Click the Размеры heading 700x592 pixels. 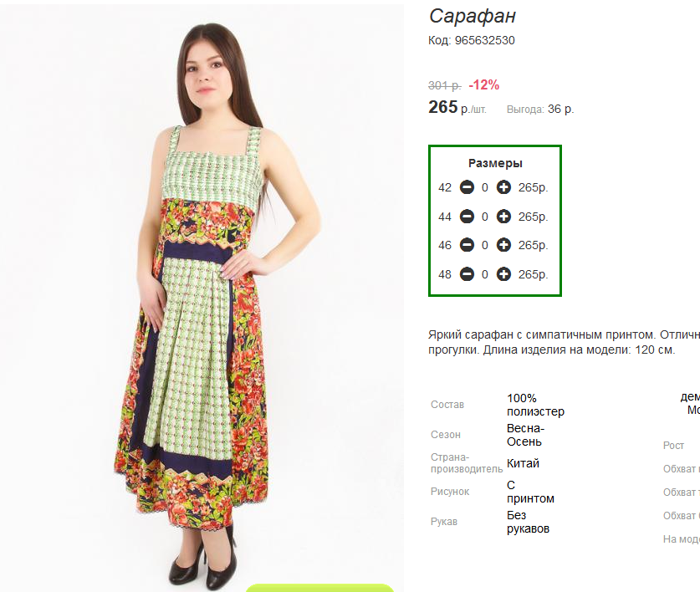tap(495, 163)
